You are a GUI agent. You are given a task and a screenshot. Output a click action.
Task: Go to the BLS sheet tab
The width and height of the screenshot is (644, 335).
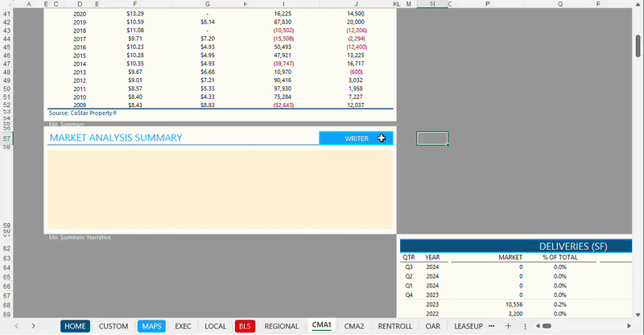click(x=245, y=326)
